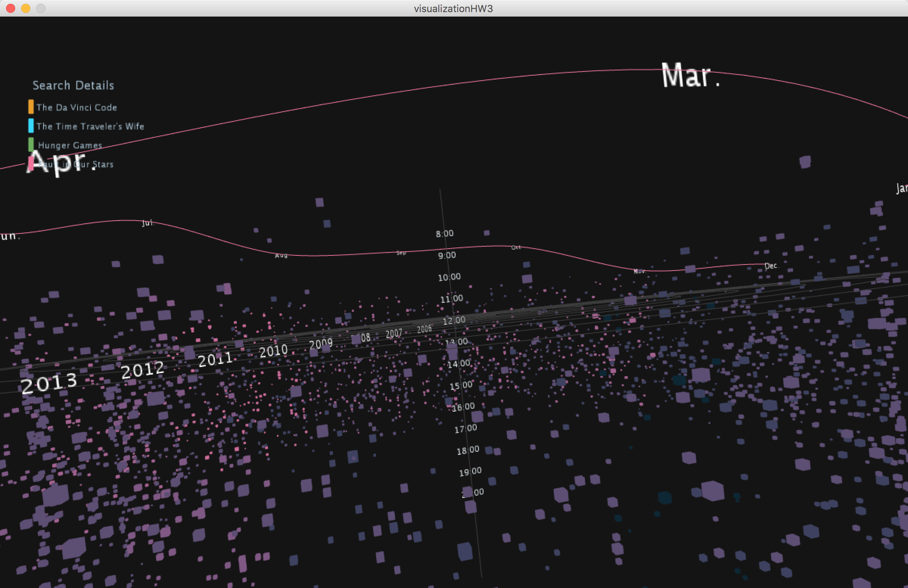The width and height of the screenshot is (908, 588).
Task: Click the Search Details heading
Action: (73, 85)
